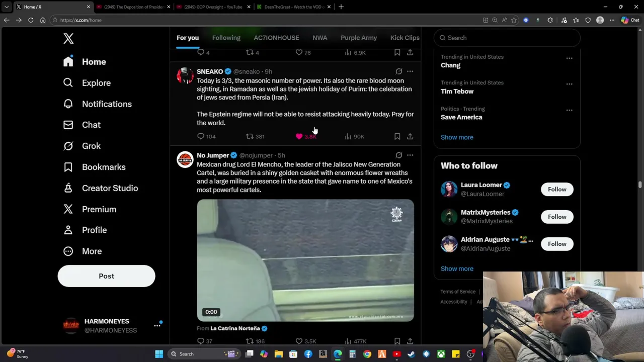Expand the More menu in sidebar
Viewport: 644px width, 362px height.
(83, 251)
